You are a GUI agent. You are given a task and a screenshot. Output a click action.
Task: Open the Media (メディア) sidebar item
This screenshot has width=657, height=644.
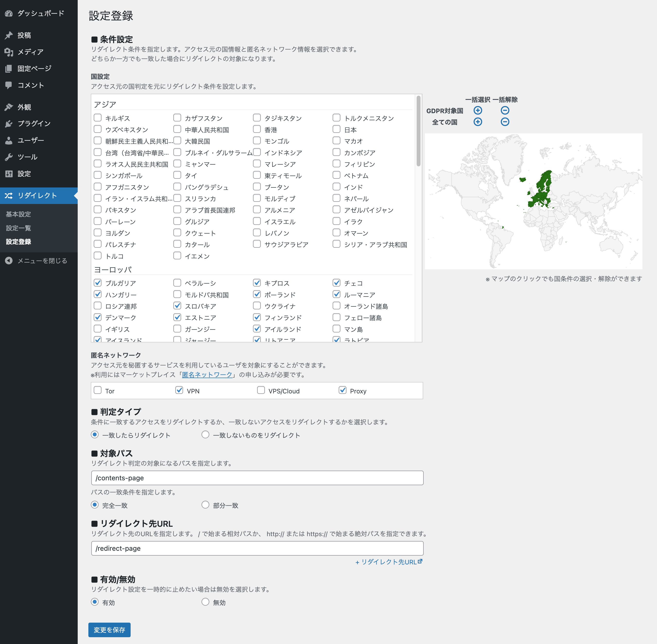(x=30, y=52)
